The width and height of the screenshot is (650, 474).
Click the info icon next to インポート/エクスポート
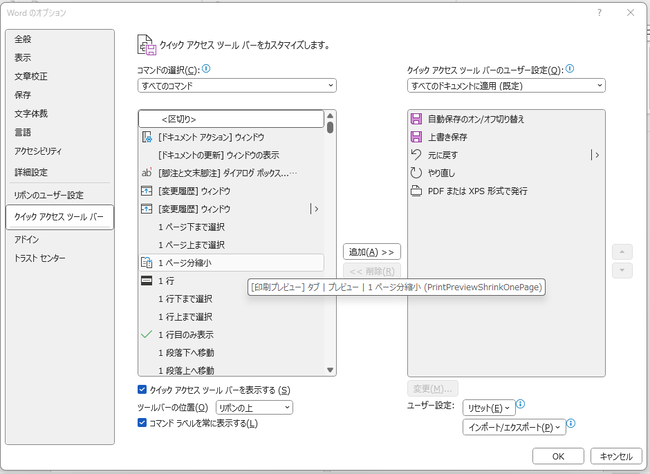click(x=571, y=423)
